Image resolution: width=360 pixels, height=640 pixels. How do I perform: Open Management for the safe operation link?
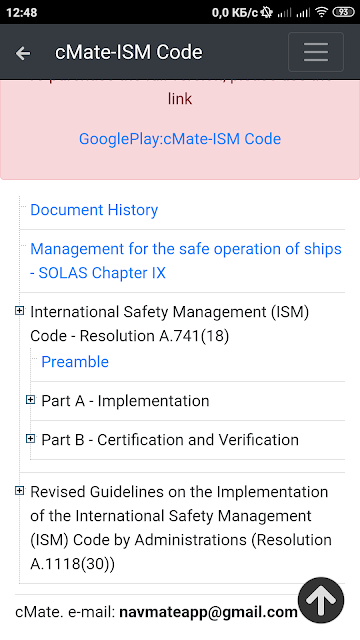point(186,261)
